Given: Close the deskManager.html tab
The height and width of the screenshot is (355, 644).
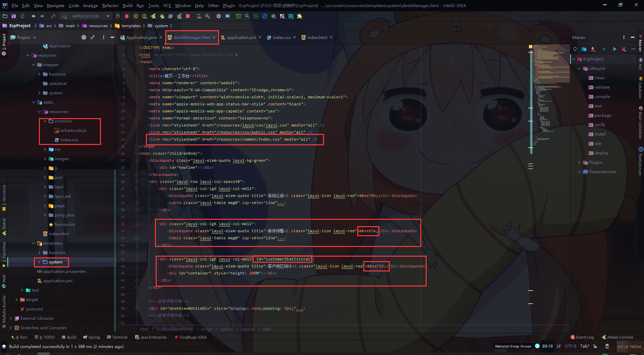Looking at the screenshot, I should point(214,37).
